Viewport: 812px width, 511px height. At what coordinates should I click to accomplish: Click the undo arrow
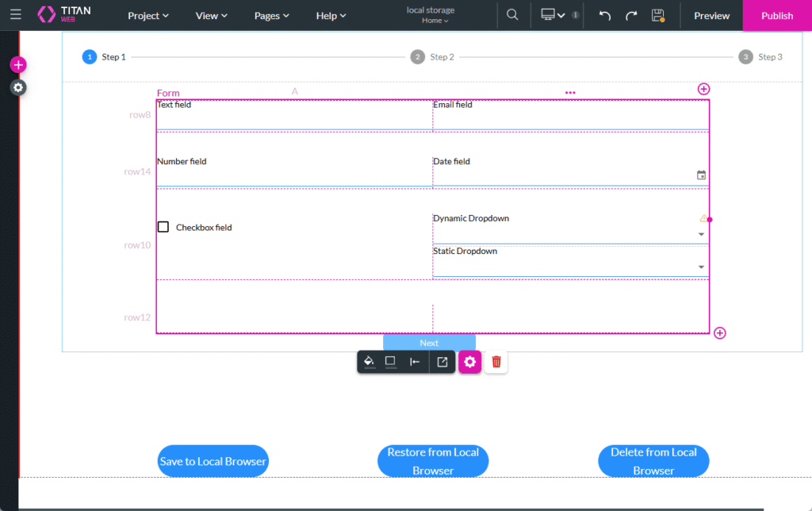pos(605,16)
